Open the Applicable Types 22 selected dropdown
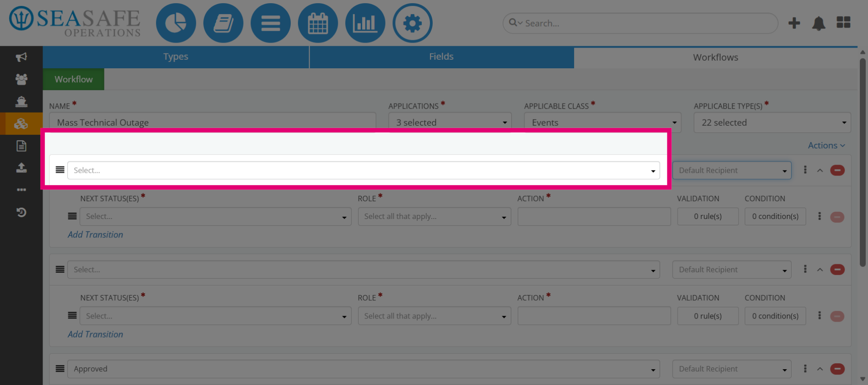868x385 pixels. click(772, 123)
